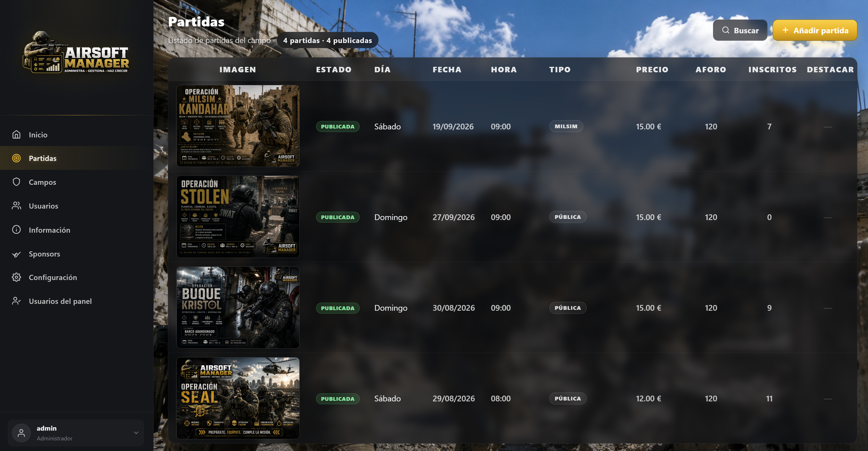Viewport: 868px width, 451px height.
Task: Open the Operación Kandahar thumbnail
Action: click(x=238, y=126)
